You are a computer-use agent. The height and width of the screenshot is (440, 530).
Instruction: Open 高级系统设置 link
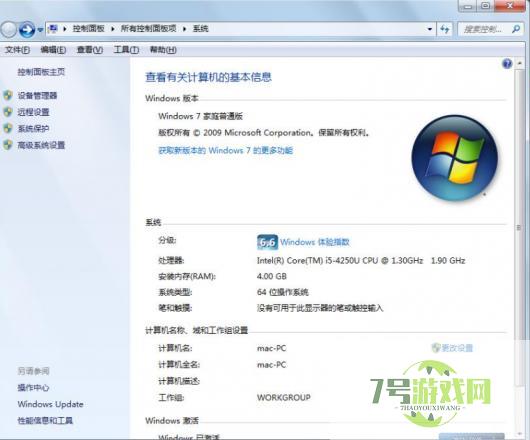[x=41, y=145]
